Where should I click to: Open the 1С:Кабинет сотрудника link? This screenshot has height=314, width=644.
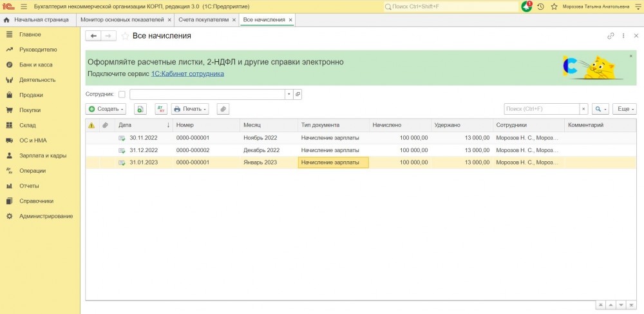click(187, 74)
